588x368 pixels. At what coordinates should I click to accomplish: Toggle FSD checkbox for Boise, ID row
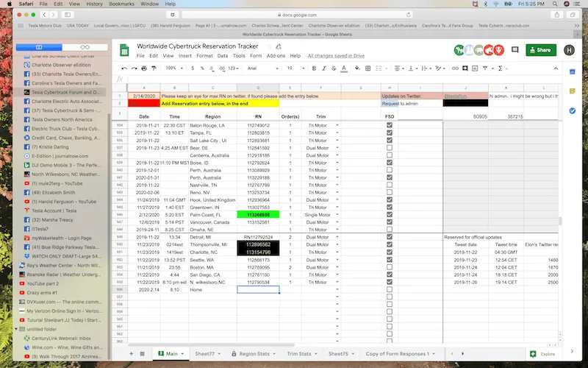point(390,163)
